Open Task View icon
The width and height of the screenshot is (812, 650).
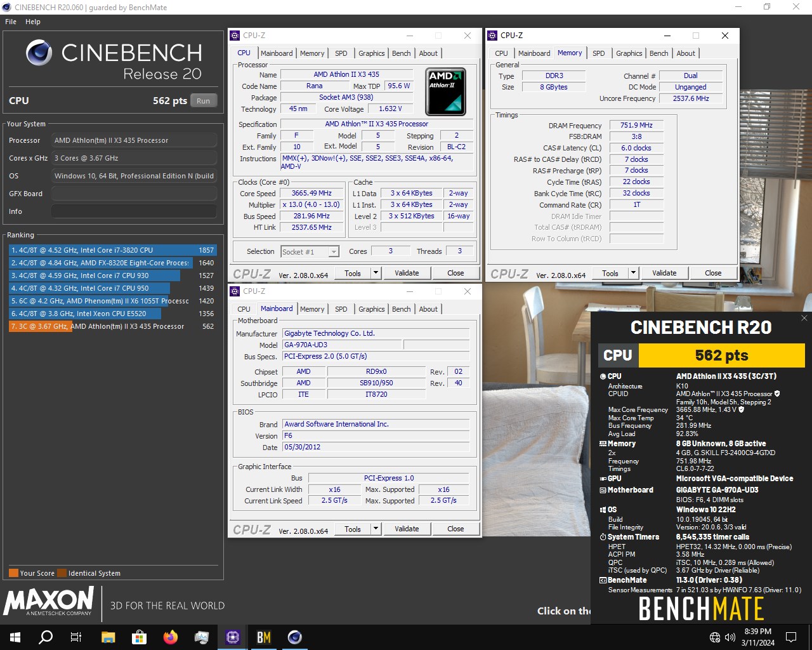[76, 637]
